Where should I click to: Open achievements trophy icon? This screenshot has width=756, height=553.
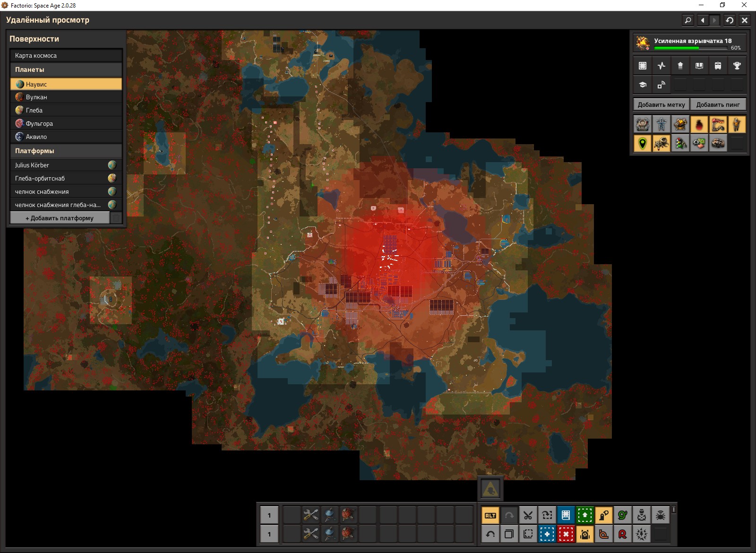point(737,66)
